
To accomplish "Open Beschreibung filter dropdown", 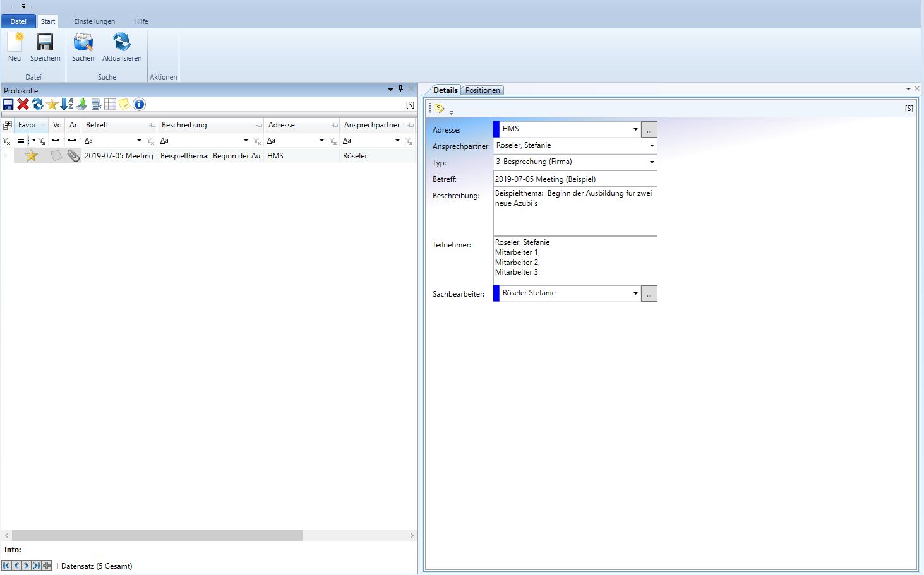I will point(246,141).
